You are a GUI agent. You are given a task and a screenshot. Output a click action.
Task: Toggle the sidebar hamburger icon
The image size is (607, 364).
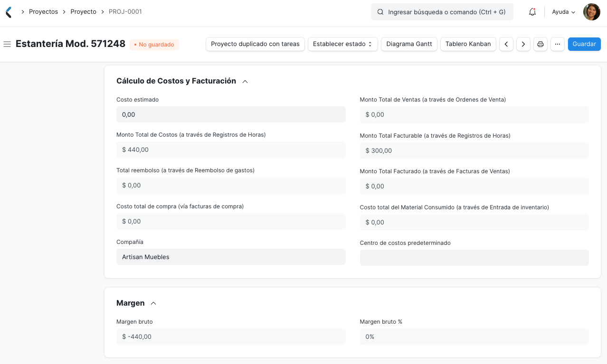tap(7, 44)
